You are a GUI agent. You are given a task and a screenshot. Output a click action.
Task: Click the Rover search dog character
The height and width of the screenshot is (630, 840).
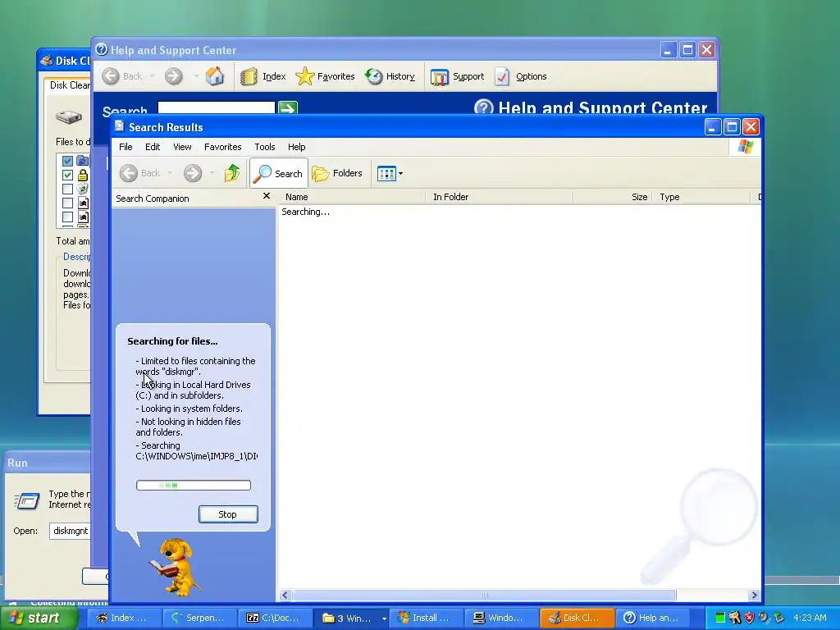[x=175, y=568]
